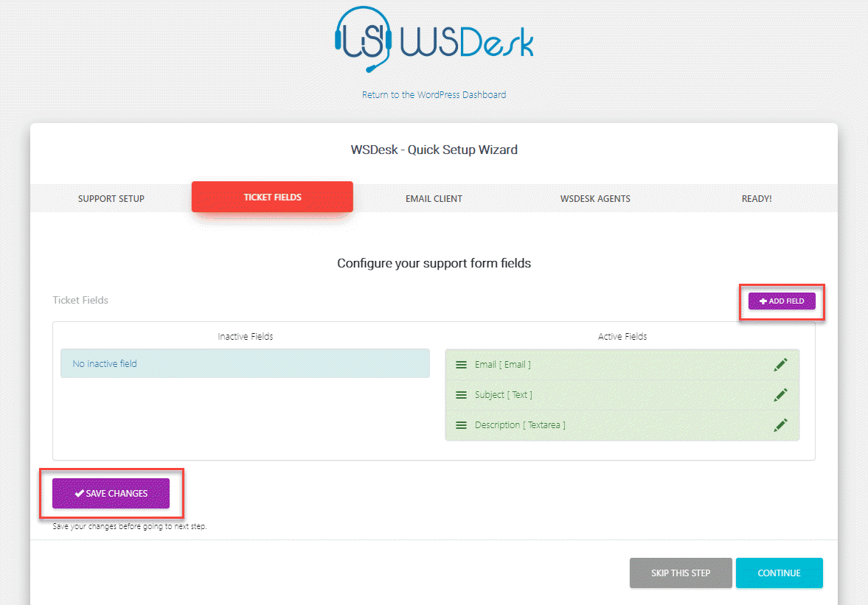Click the Configure your support form fields heading

434,263
